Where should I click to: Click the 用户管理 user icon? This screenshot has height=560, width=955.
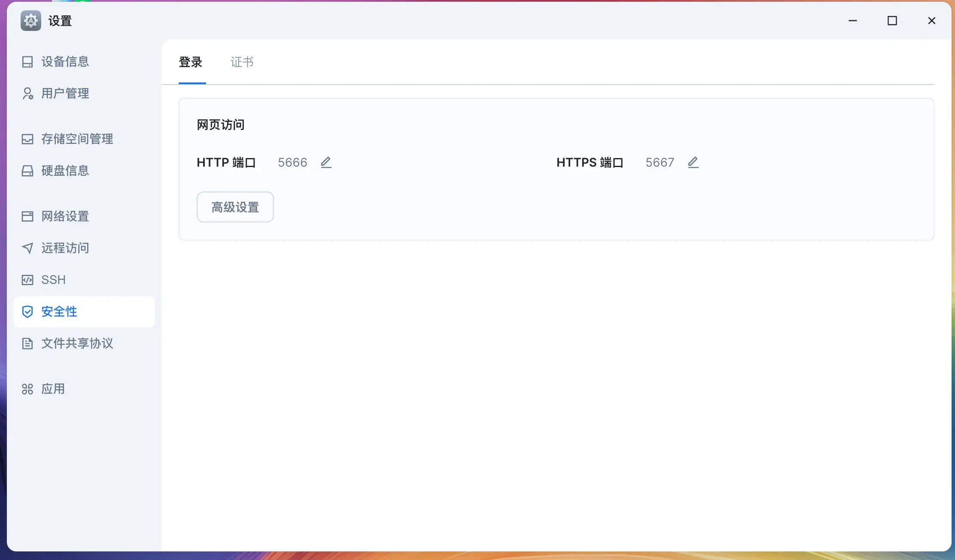coord(27,94)
